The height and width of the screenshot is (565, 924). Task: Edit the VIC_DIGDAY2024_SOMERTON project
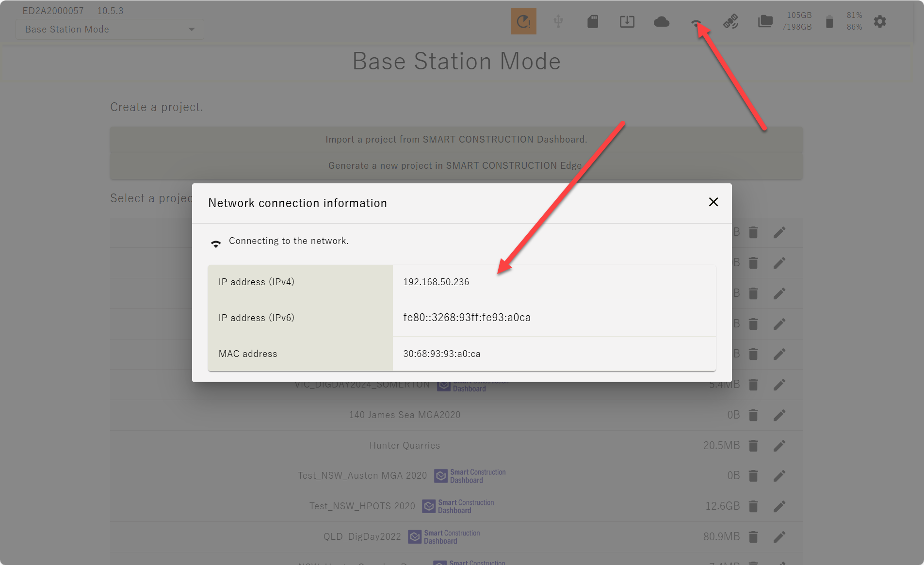pyautogui.click(x=779, y=385)
